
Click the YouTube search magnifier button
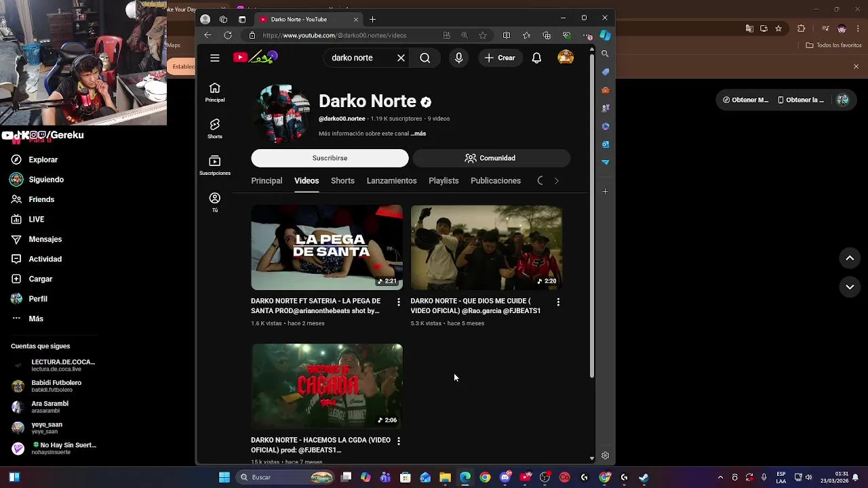point(425,58)
